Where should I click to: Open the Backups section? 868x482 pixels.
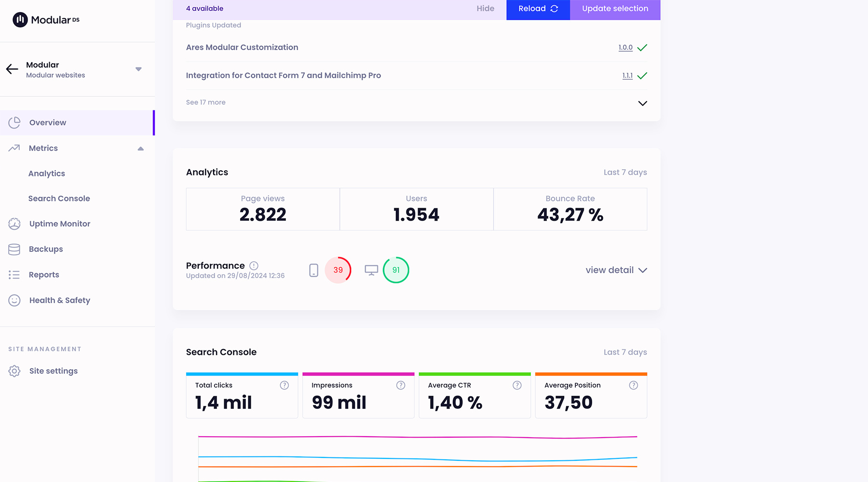pyautogui.click(x=46, y=249)
